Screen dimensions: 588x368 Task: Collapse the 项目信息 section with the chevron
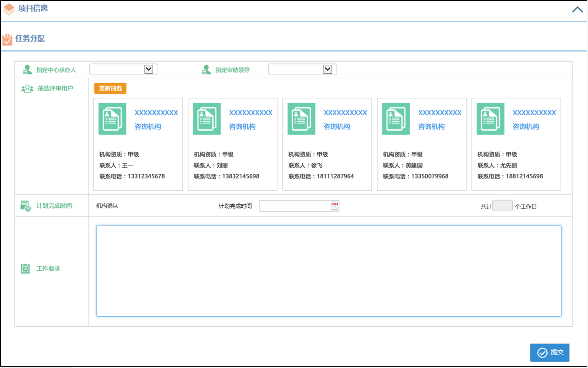click(x=577, y=10)
